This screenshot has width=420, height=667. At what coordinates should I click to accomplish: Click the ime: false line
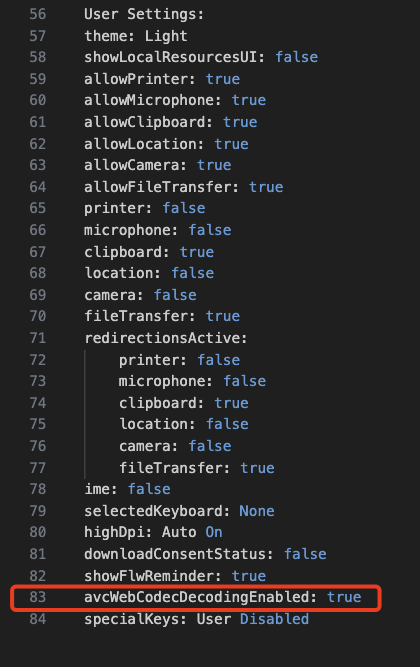[127, 489]
